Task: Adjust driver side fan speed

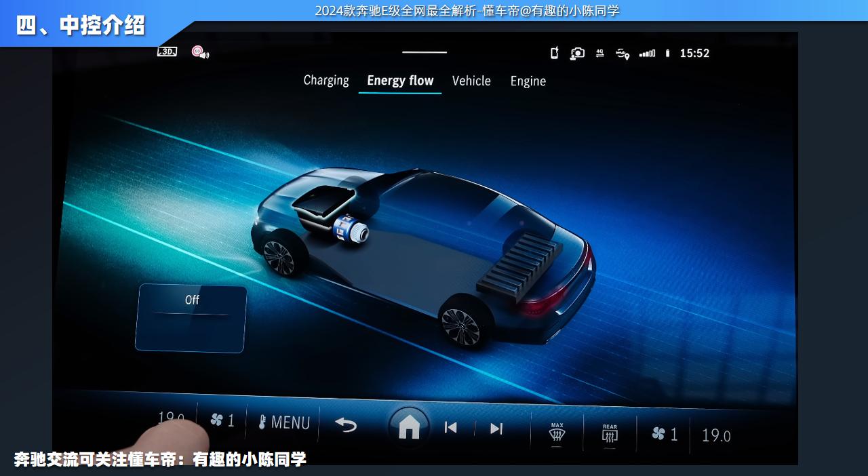Action: click(x=222, y=420)
